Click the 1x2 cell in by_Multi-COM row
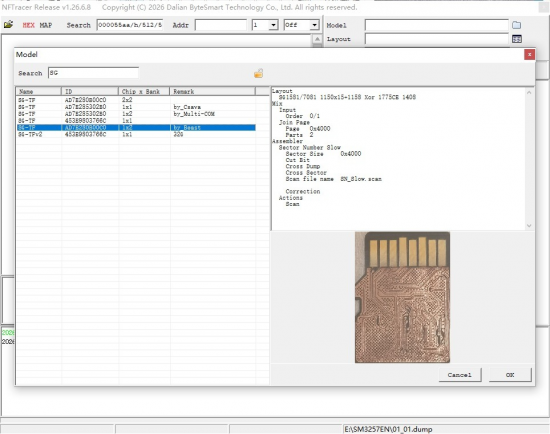The image size is (550, 434). coord(127,114)
